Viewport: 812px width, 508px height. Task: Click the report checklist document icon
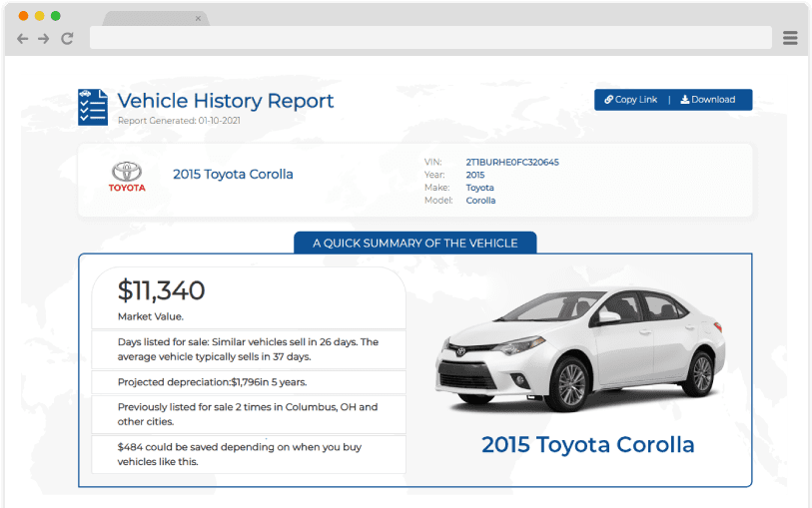point(93,107)
